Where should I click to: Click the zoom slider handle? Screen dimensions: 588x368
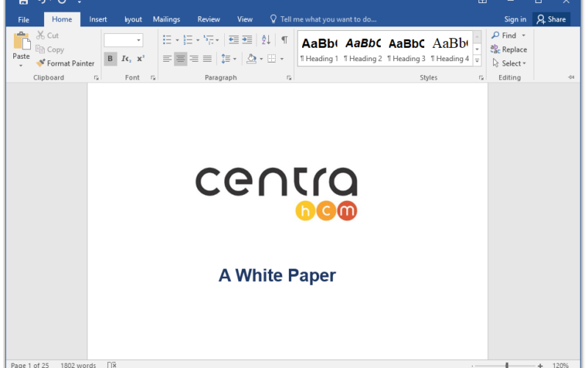click(506, 365)
